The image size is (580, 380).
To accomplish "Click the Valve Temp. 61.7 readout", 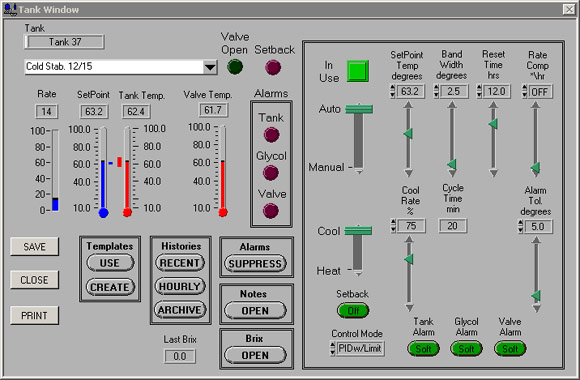I will [x=213, y=110].
